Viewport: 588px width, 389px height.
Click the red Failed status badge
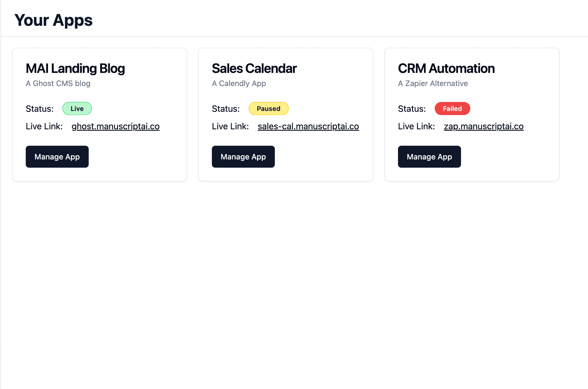click(452, 109)
